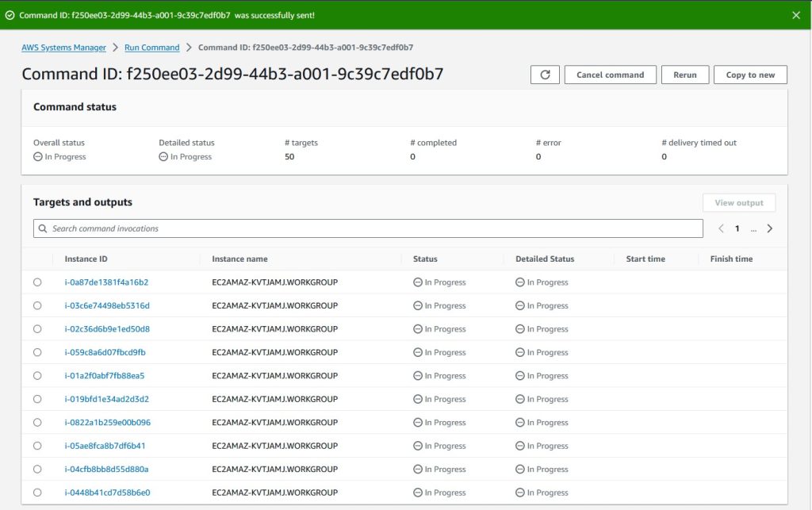Select radio for instance i-03c6e74498eb5316d
Screen dimensions: 812x510
click(37, 305)
